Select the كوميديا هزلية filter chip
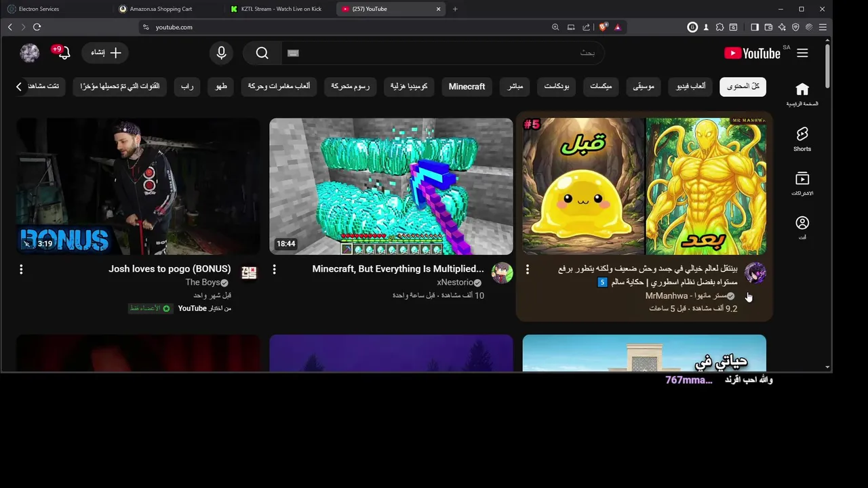 (x=409, y=86)
